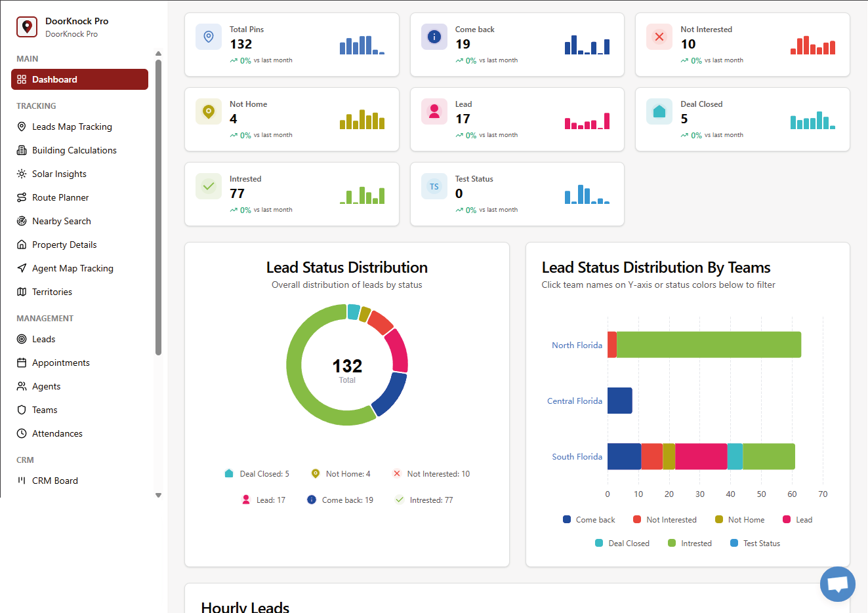Click Central Florida blue bar
Image resolution: width=868 pixels, height=613 pixels.
620,401
